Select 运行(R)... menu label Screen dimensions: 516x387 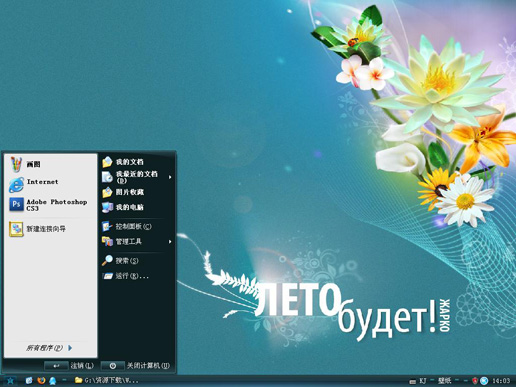132,276
